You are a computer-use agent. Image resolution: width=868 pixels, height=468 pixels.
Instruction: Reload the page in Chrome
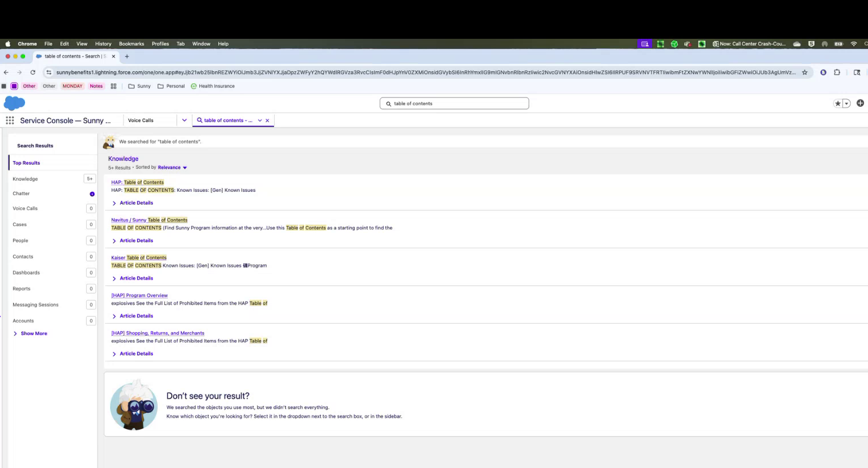click(33, 72)
